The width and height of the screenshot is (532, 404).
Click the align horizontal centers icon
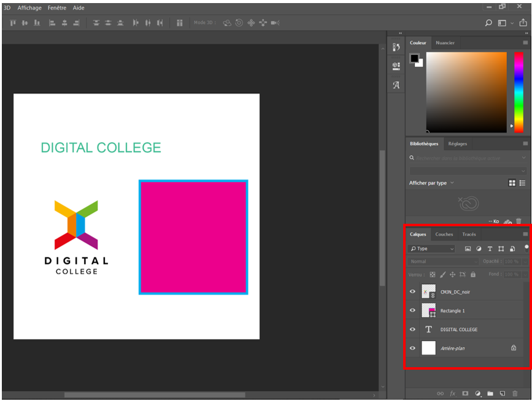(x=64, y=23)
